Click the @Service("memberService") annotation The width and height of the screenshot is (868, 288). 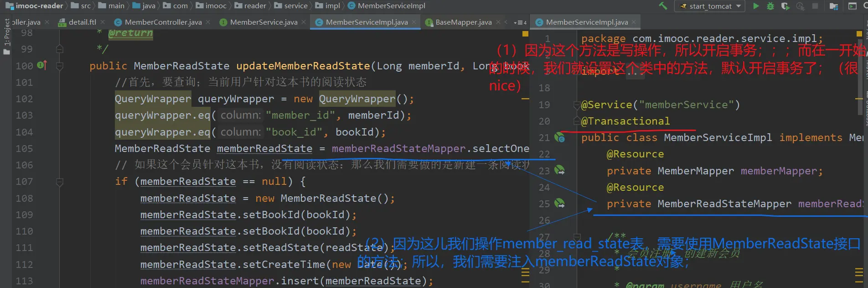661,105
